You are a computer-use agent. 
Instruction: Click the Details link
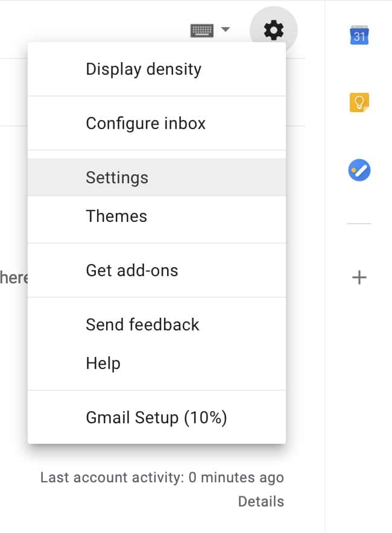pyautogui.click(x=261, y=502)
